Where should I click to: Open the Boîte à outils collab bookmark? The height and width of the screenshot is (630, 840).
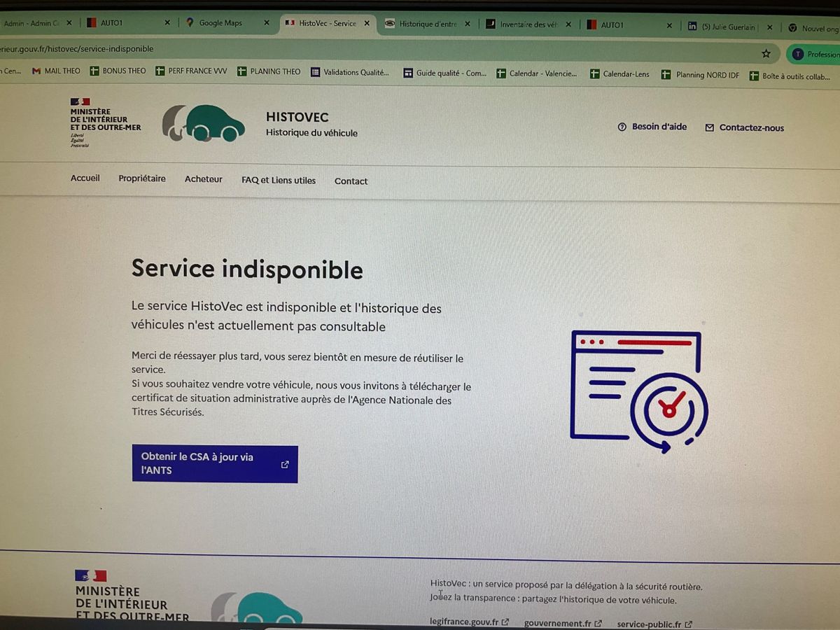pyautogui.click(x=790, y=76)
